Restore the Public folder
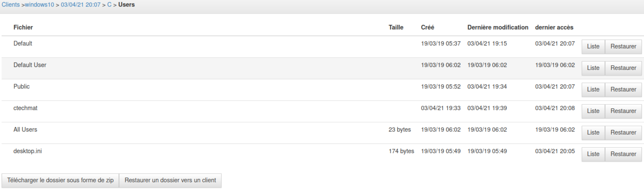This screenshot has height=190, width=644. coord(623,89)
